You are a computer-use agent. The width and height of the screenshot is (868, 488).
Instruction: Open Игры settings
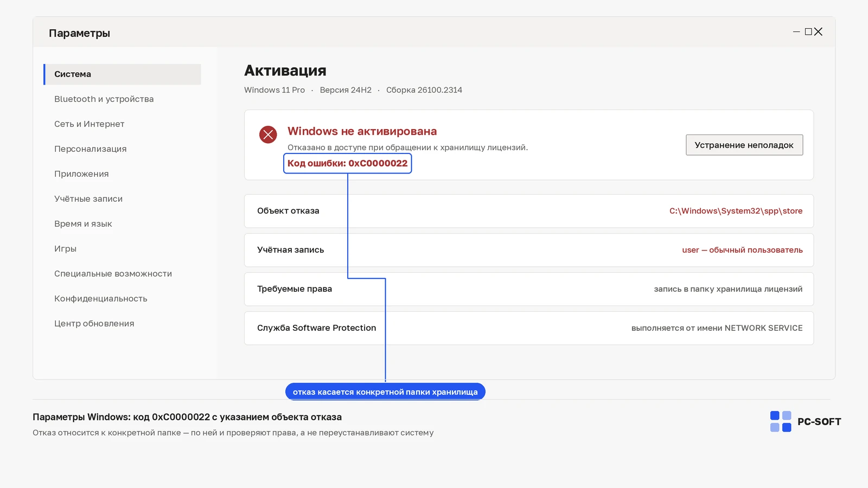(65, 249)
